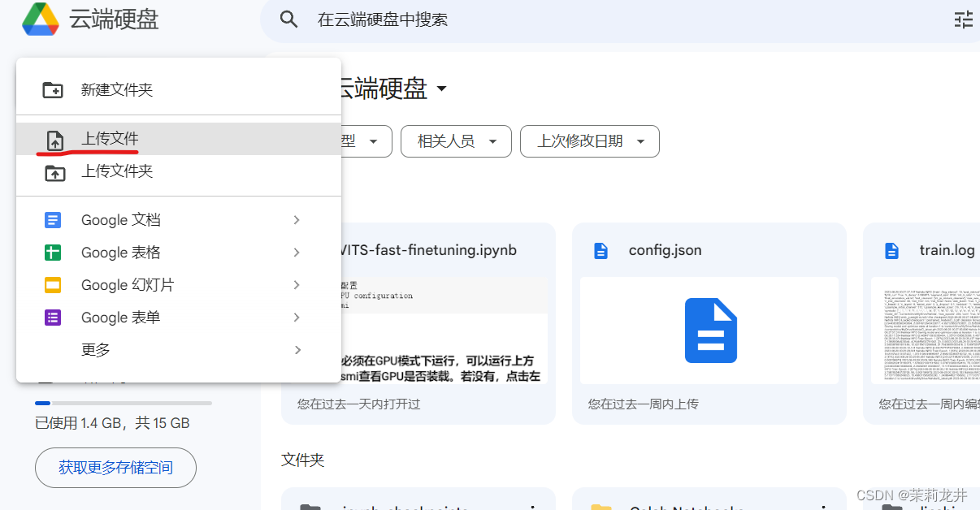This screenshot has height=510, width=980.
Task: Choose 上传文件夹 from the menu
Action: [x=179, y=171]
